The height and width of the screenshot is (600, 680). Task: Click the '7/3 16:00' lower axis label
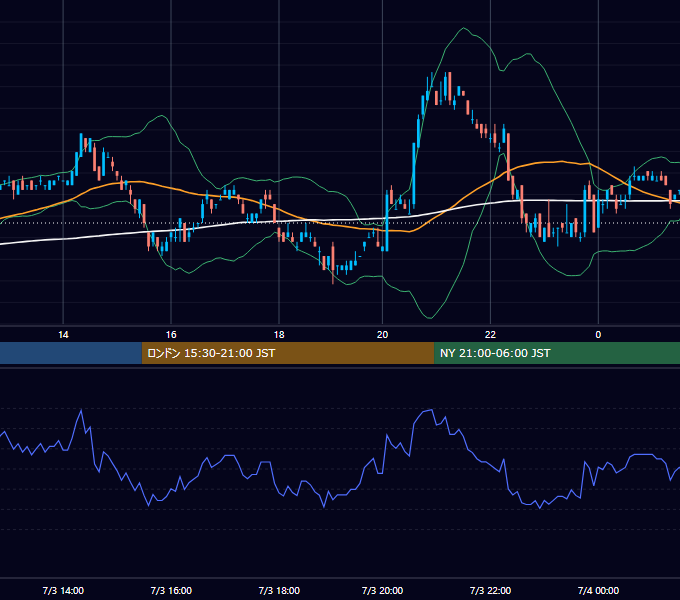tap(171, 590)
